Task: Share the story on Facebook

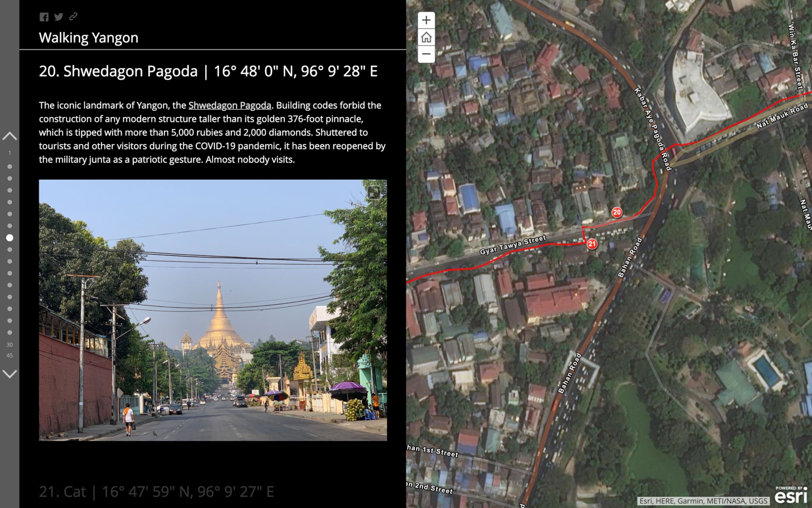Action: [44, 17]
